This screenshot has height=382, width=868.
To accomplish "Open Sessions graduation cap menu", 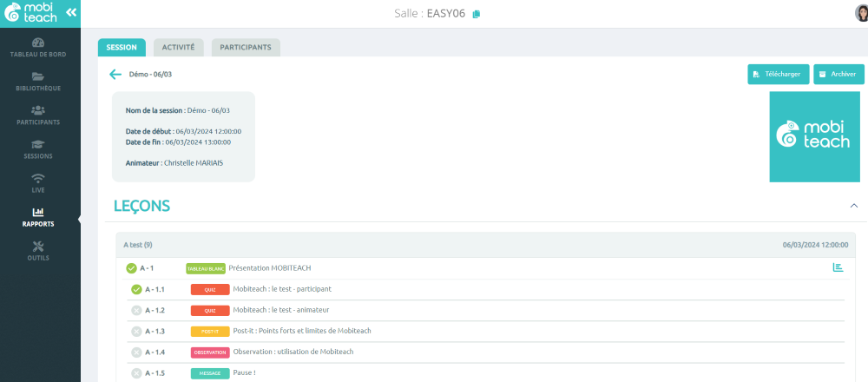I will pyautogui.click(x=38, y=149).
